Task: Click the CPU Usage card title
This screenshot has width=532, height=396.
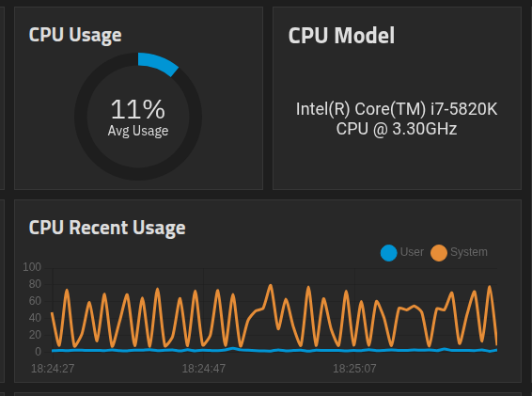Action: click(x=75, y=35)
